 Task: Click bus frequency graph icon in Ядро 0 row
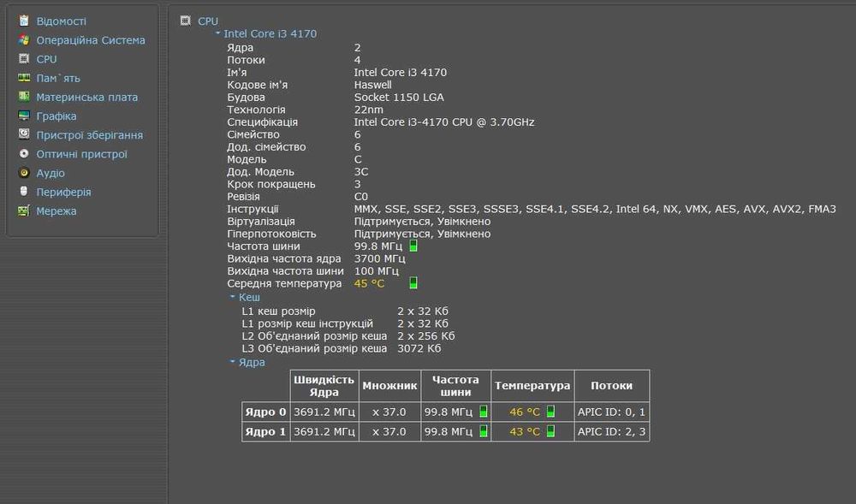(483, 412)
